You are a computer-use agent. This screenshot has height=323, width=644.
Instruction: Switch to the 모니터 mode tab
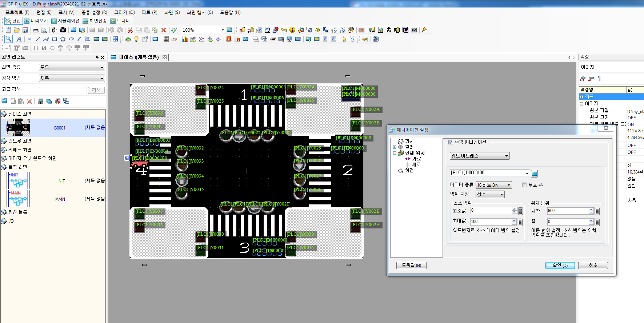click(x=120, y=21)
